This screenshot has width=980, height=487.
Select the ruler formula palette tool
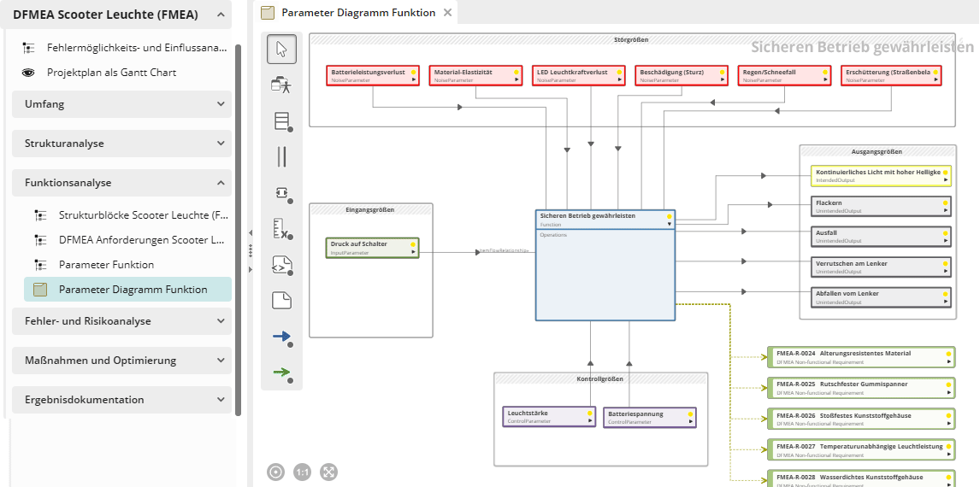pyautogui.click(x=282, y=228)
